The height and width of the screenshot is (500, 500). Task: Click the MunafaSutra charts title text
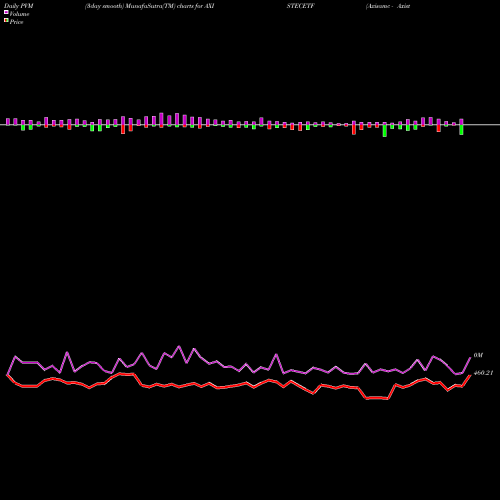(x=149, y=6)
